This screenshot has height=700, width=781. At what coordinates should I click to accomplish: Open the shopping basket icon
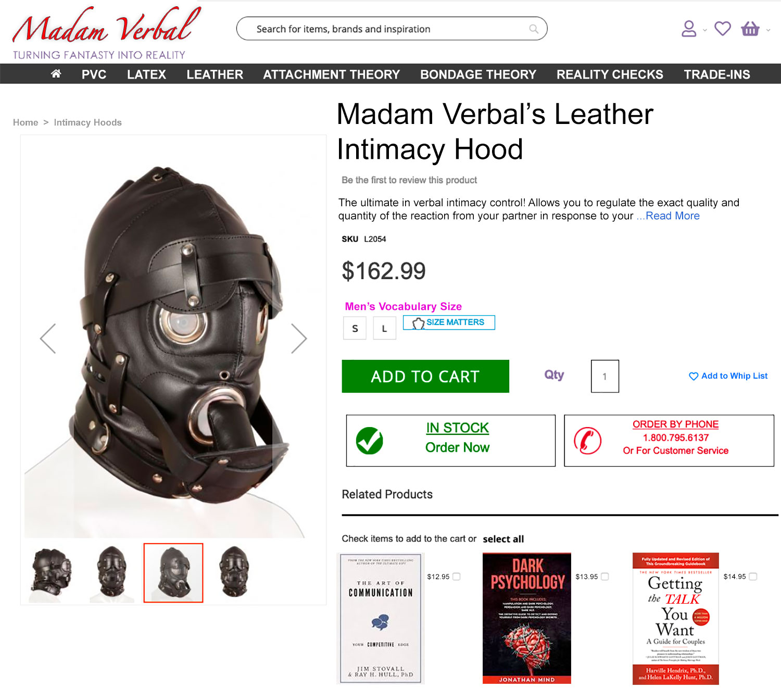[x=750, y=29]
